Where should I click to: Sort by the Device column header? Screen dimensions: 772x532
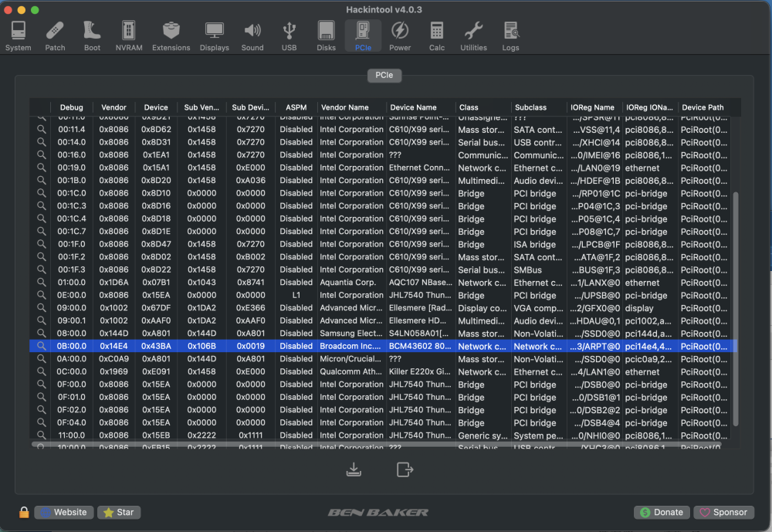(156, 107)
